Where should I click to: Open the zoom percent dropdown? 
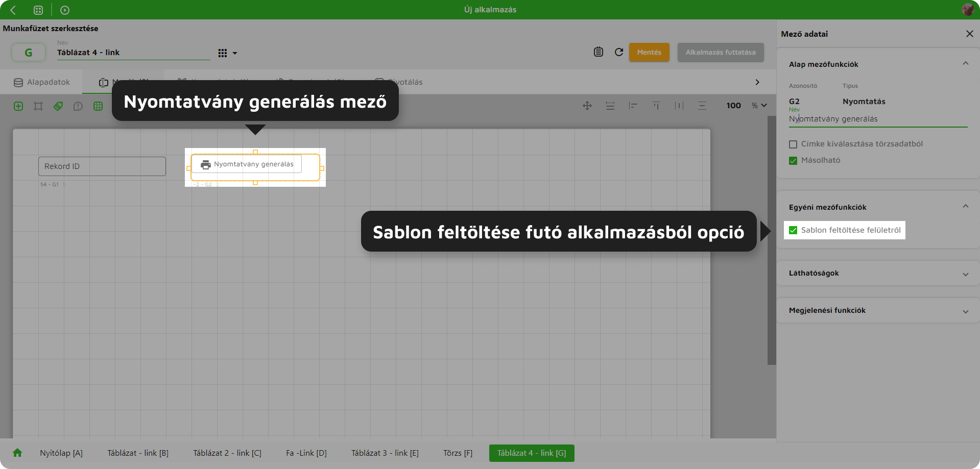tap(759, 106)
